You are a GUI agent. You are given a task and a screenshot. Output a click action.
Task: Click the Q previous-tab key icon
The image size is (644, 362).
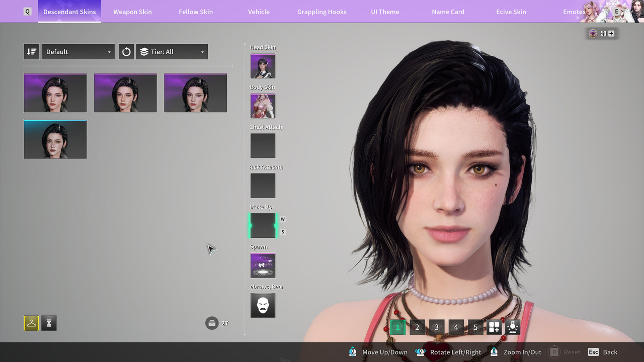[28, 12]
